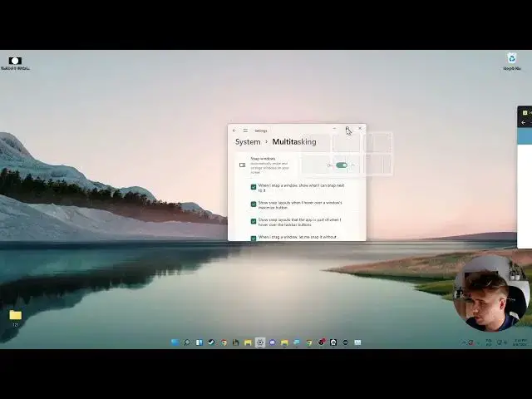The height and width of the screenshot is (399, 532).
Task: Open the black-and-white camera app on taskbar
Action: click(333, 342)
